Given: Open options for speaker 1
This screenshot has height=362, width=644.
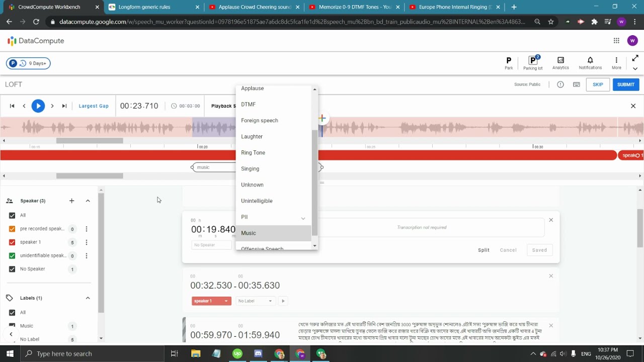Looking at the screenshot, I should point(87,242).
